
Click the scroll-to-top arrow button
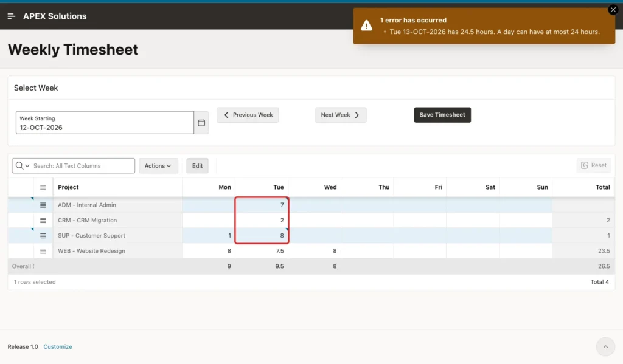pyautogui.click(x=605, y=347)
